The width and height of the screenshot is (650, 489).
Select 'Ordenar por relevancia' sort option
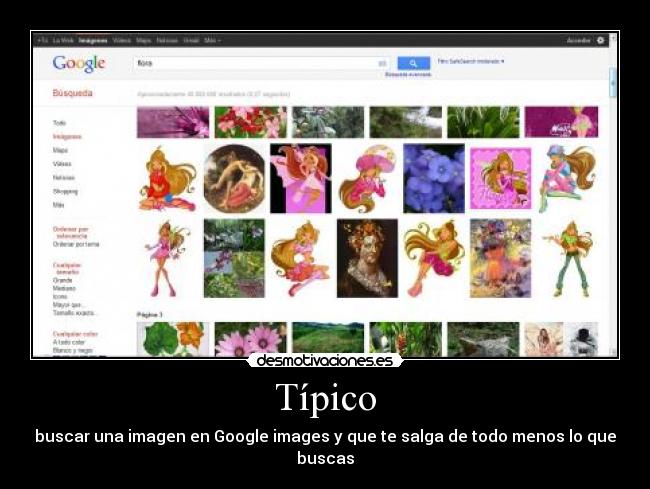click(71, 232)
